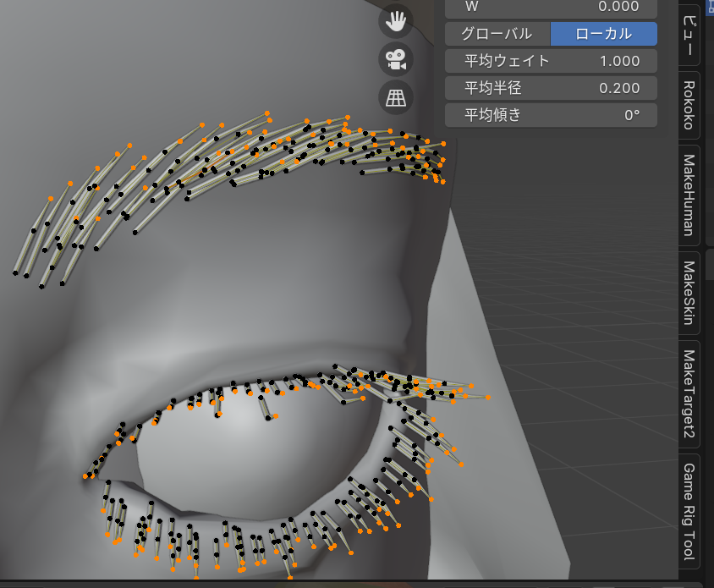Open the MakeSkin sidebar tab

[x=689, y=293]
